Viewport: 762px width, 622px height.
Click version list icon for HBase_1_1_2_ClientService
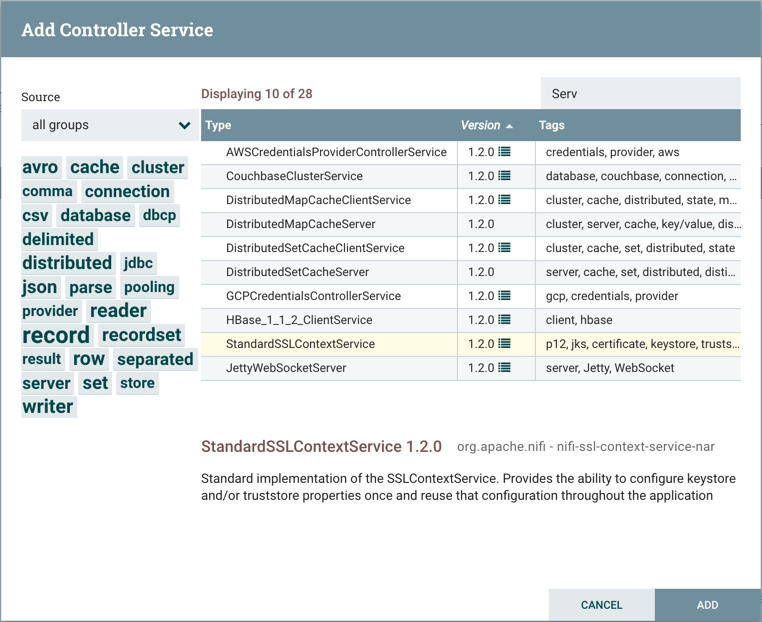(x=505, y=320)
